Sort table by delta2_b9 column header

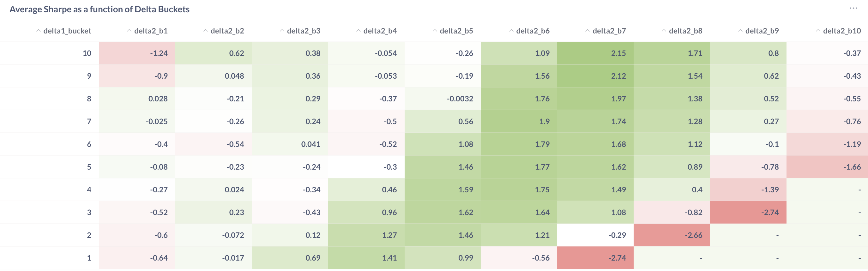pos(762,31)
